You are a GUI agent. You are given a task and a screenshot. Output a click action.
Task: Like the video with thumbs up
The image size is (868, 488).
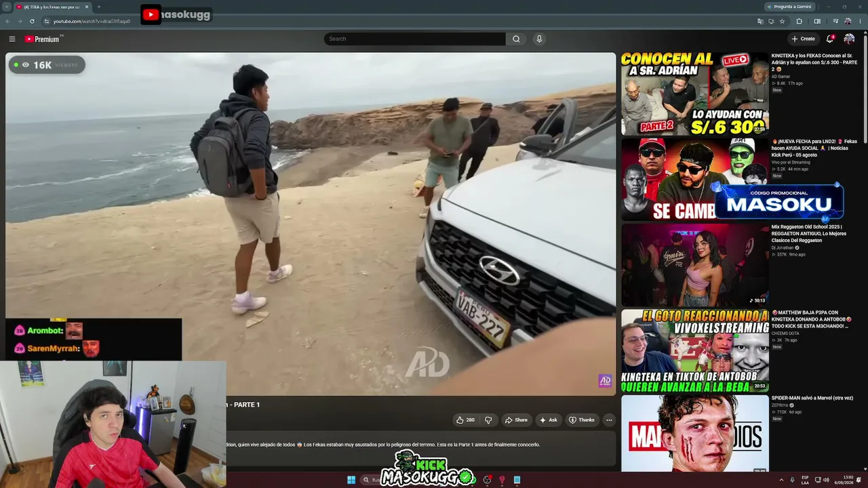[465, 420]
